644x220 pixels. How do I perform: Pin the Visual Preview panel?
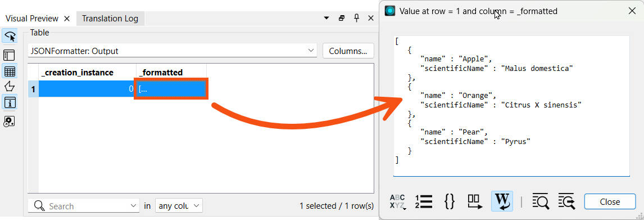pos(356,18)
